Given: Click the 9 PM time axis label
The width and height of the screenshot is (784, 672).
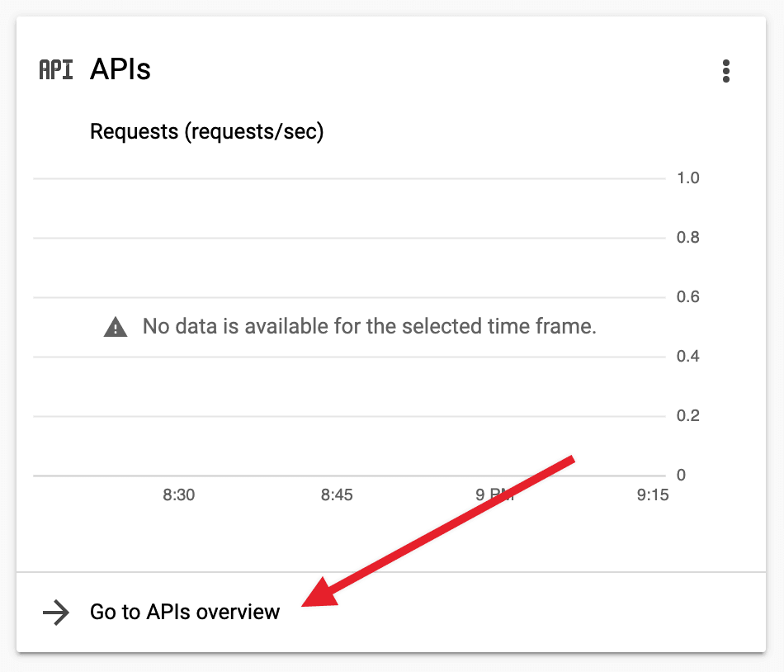Looking at the screenshot, I should tap(495, 495).
